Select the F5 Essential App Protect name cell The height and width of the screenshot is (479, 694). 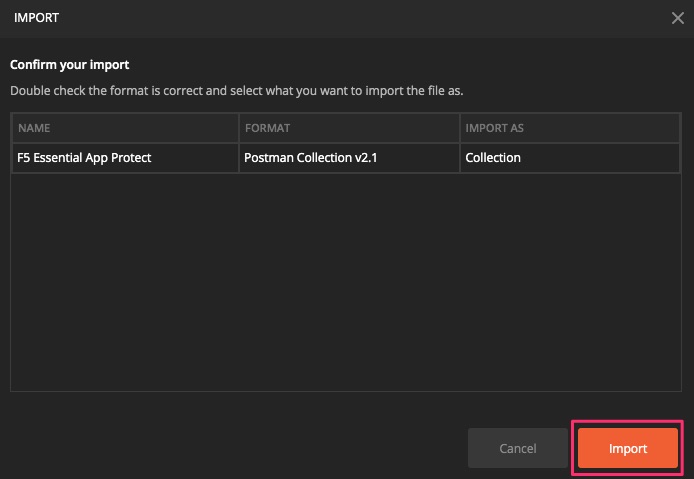(125, 158)
